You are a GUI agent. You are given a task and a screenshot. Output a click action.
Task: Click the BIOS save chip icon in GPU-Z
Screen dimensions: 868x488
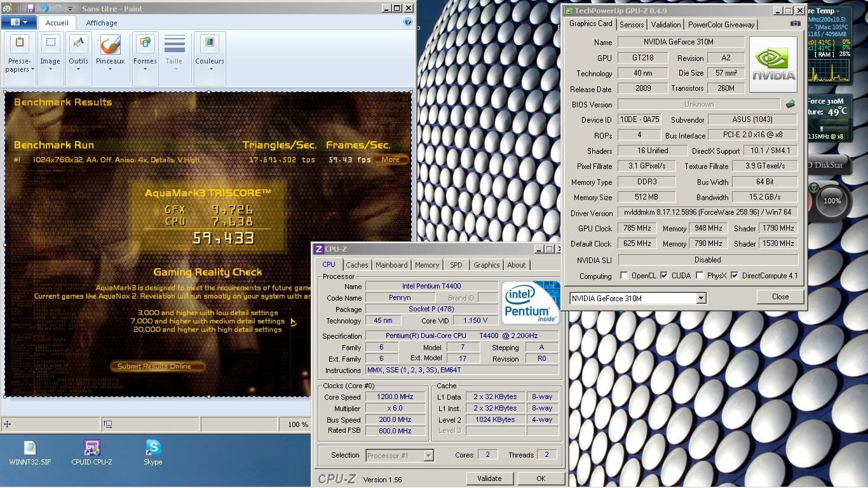[790, 104]
